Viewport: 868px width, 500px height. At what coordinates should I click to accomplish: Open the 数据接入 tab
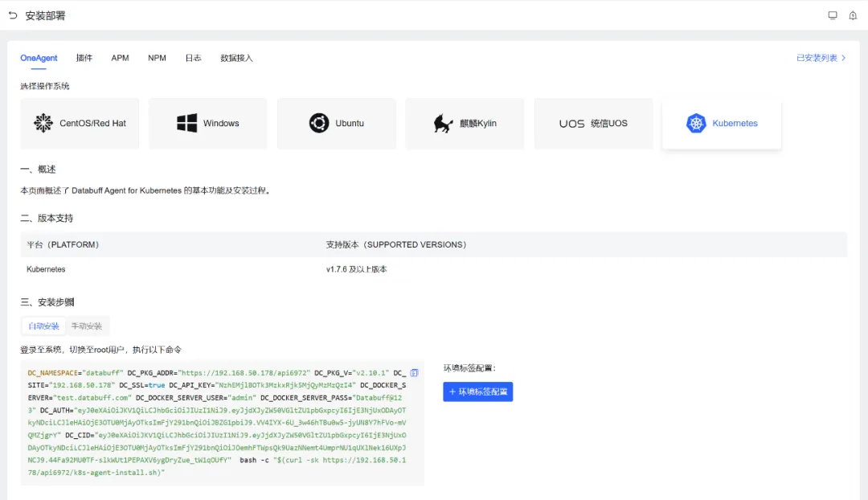tap(236, 58)
